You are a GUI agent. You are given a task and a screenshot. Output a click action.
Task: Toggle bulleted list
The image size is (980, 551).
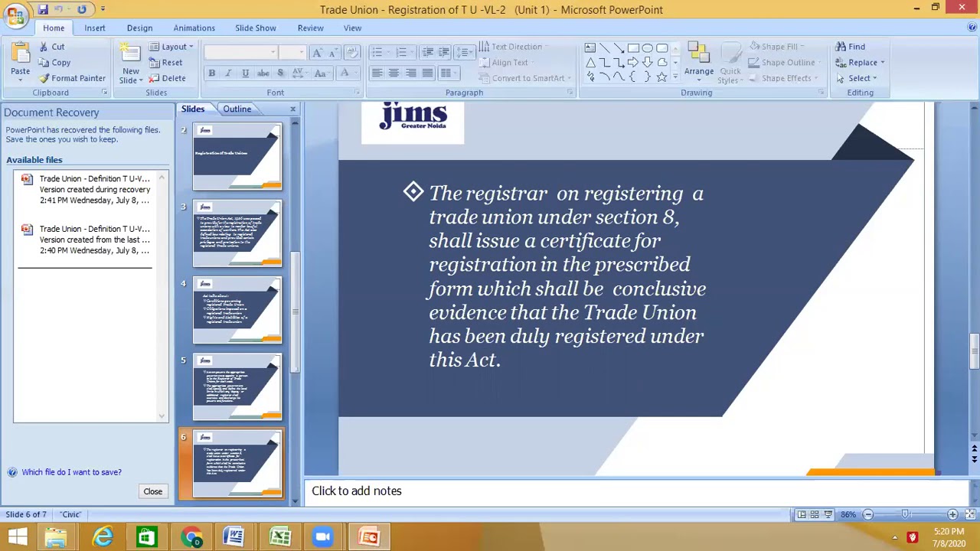pyautogui.click(x=378, y=52)
